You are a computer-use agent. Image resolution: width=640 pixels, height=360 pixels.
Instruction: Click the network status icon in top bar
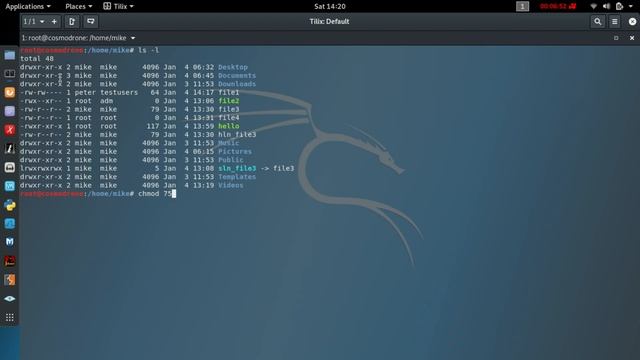(593, 6)
